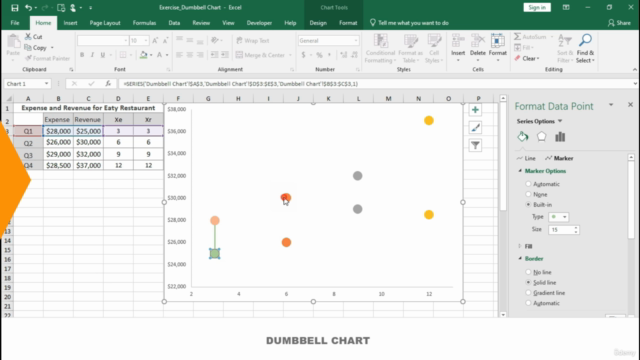
Task: Select the yellow point near $37,000
Action: tap(429, 120)
